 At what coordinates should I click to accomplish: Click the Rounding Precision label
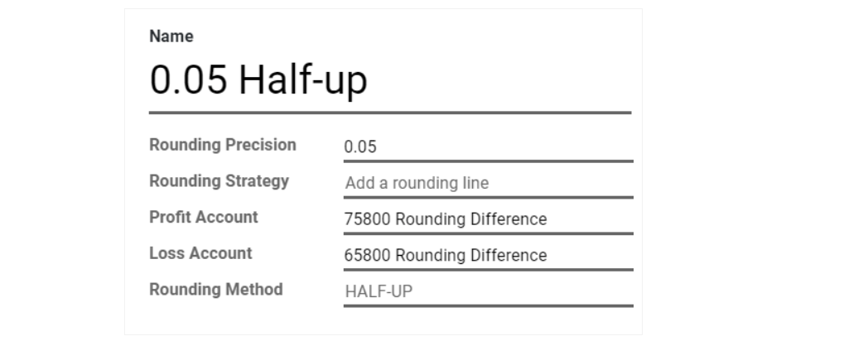click(x=223, y=145)
